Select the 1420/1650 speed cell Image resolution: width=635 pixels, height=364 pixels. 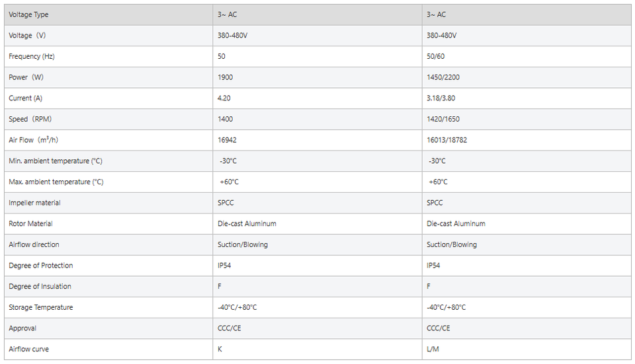point(443,119)
